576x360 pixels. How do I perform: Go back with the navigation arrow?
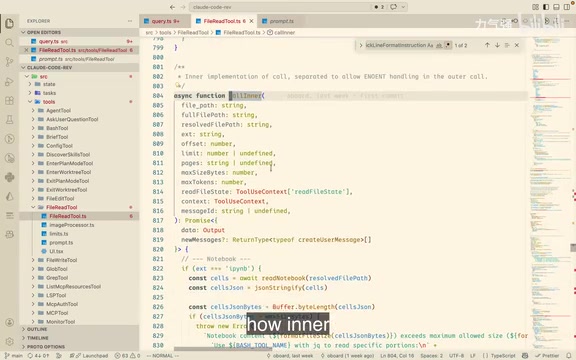[172, 7]
